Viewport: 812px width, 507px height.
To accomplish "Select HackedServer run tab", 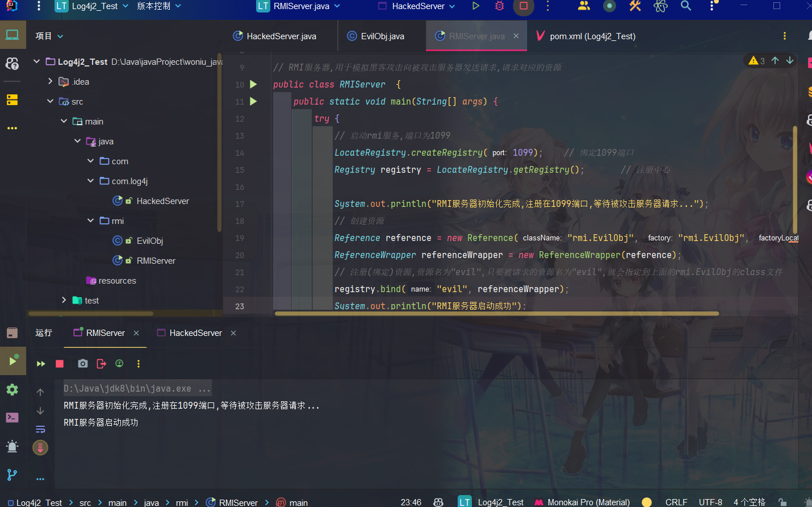I will tap(190, 333).
